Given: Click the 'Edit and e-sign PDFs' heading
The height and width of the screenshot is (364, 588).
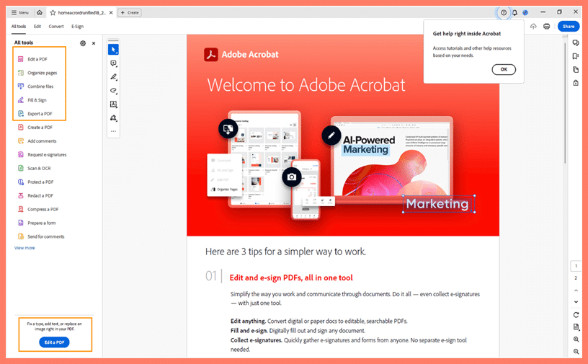Looking at the screenshot, I should point(291,278).
